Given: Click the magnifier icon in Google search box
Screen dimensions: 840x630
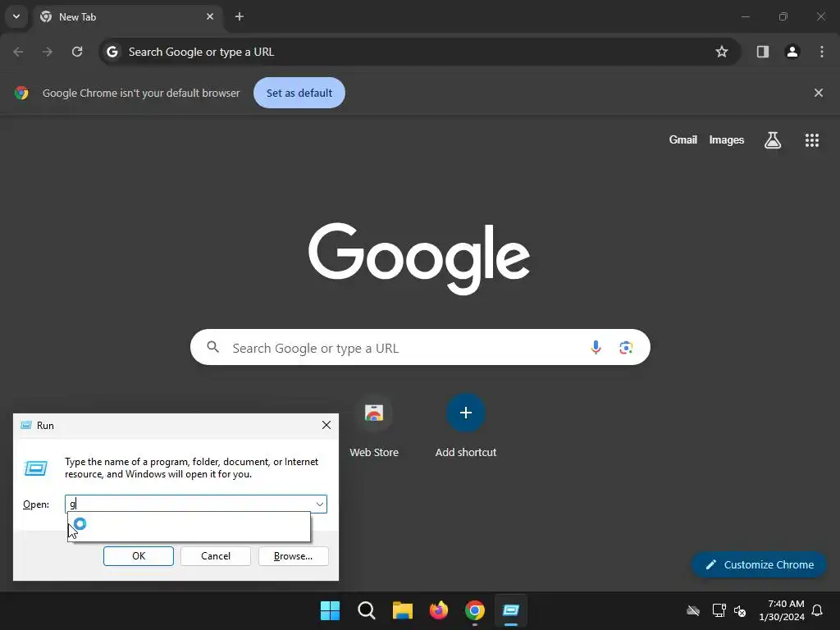Looking at the screenshot, I should click(x=213, y=347).
